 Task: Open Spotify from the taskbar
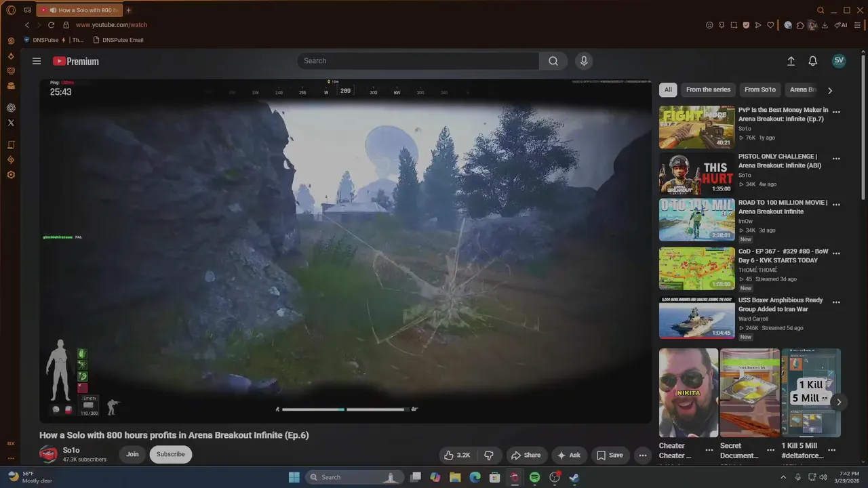coord(534,477)
